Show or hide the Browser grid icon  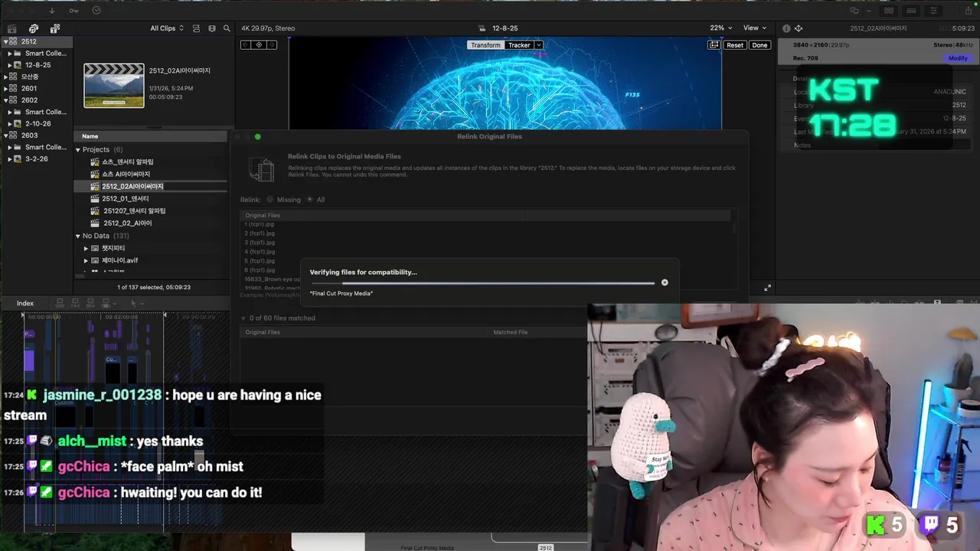889,11
